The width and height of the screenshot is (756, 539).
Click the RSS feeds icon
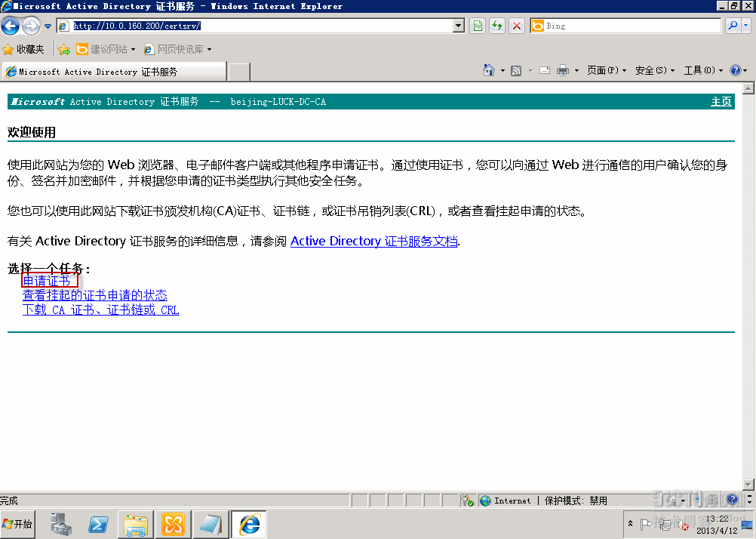516,71
